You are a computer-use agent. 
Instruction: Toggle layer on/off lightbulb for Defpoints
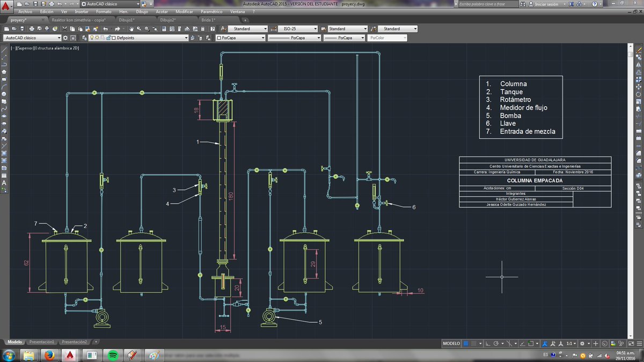tap(92, 38)
